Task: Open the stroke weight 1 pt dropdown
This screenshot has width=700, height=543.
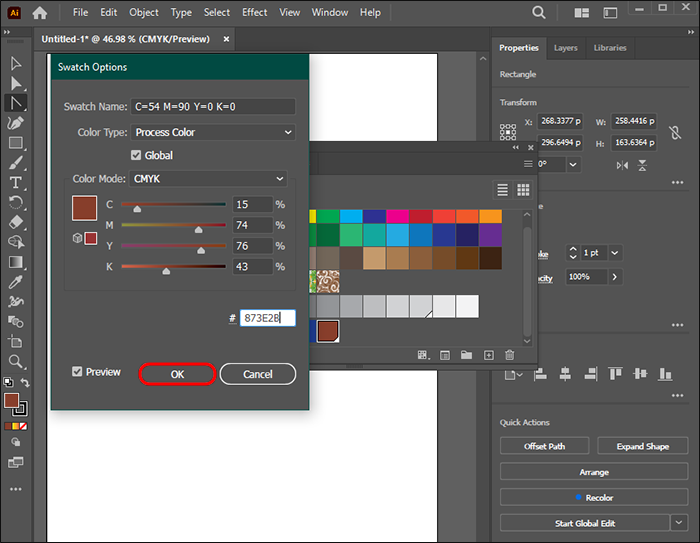Action: point(614,253)
